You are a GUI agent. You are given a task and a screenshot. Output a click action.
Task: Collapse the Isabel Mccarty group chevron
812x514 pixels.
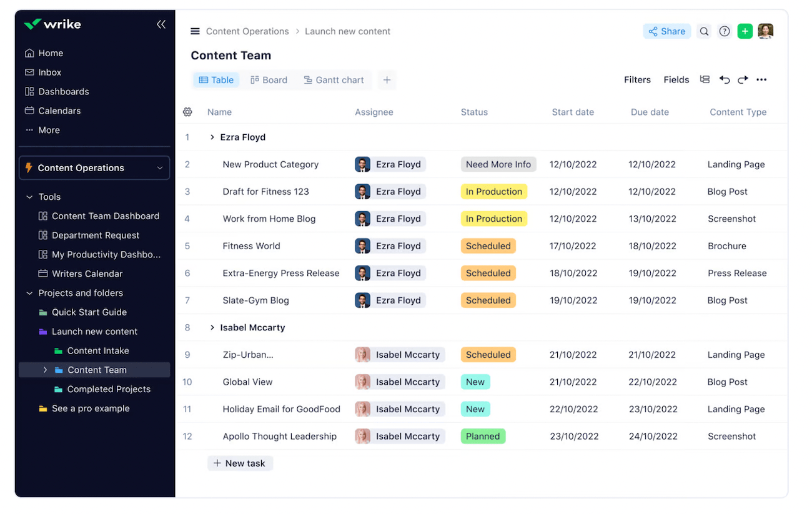coord(212,328)
